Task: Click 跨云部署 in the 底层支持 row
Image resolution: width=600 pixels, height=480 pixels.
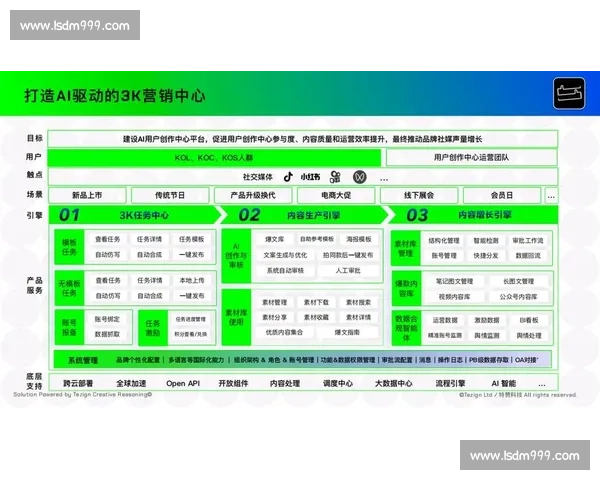Action: [x=78, y=384]
